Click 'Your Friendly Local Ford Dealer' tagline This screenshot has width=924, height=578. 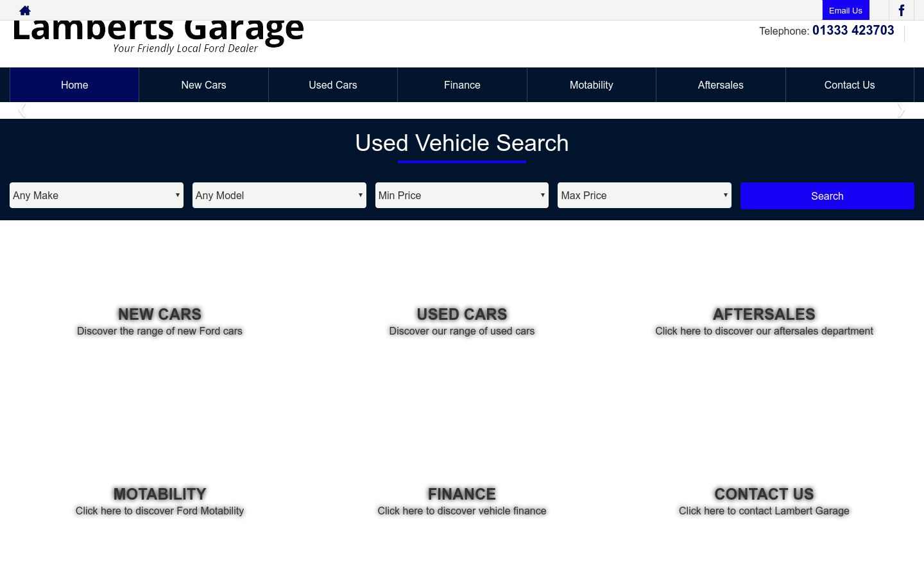click(185, 48)
